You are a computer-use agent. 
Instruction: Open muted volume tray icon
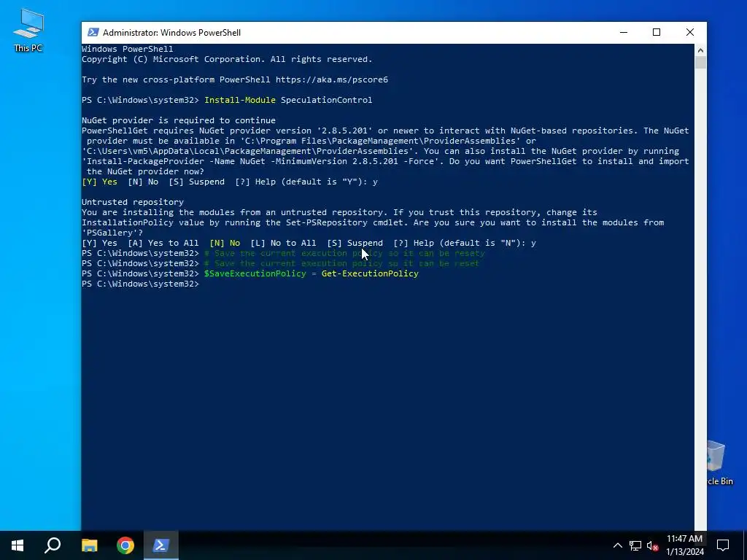pyautogui.click(x=653, y=545)
